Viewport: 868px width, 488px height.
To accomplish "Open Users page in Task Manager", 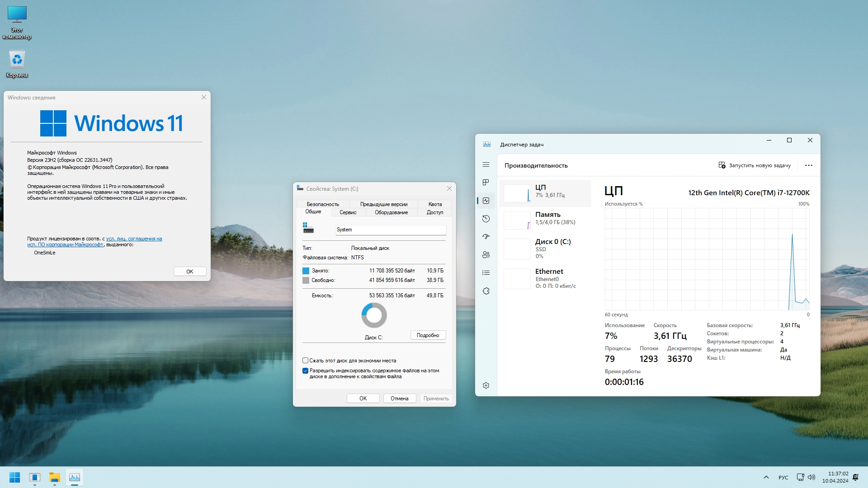I will pos(486,255).
